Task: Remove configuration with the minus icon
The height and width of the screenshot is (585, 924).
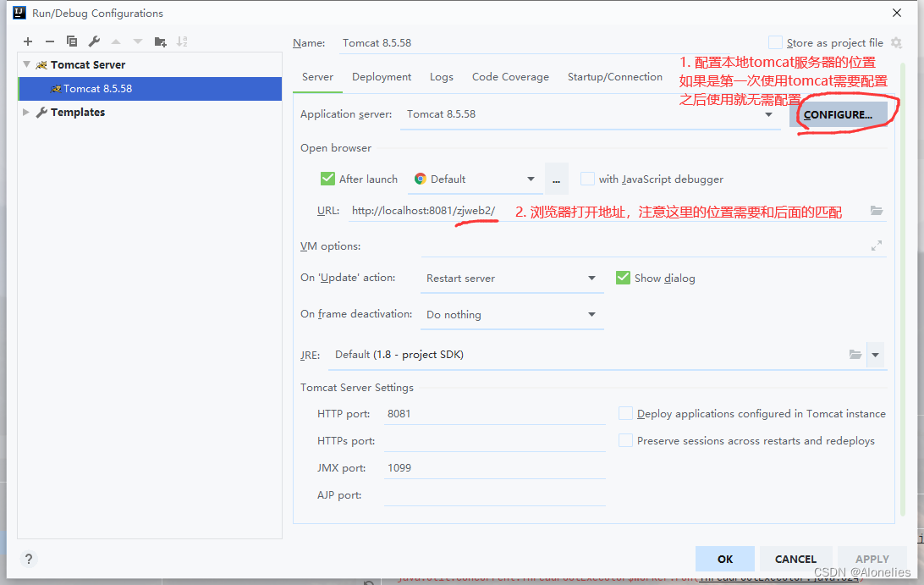Action: tap(50, 41)
